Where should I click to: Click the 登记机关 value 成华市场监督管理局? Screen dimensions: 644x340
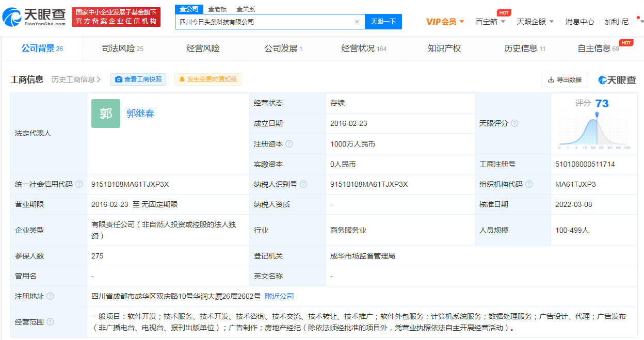[x=363, y=256]
